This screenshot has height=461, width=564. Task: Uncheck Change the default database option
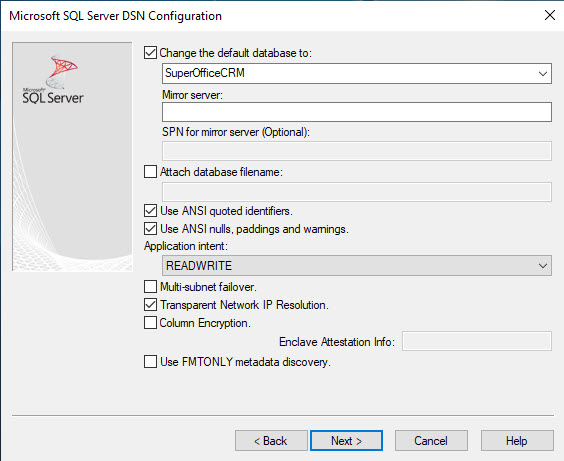(x=150, y=53)
